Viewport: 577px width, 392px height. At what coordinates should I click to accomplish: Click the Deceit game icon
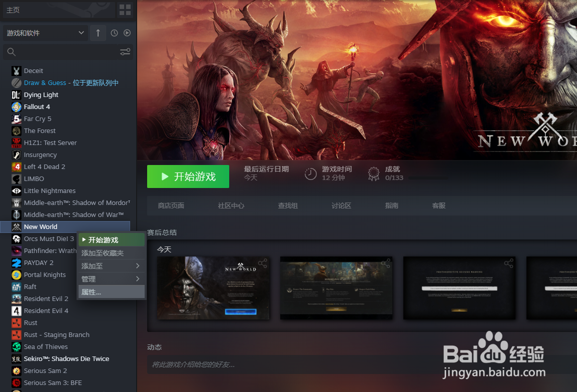pos(16,70)
